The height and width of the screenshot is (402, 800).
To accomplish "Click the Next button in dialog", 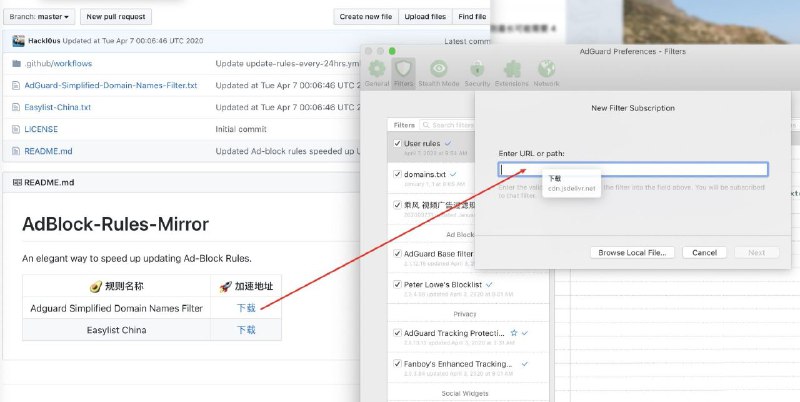I will point(756,253).
